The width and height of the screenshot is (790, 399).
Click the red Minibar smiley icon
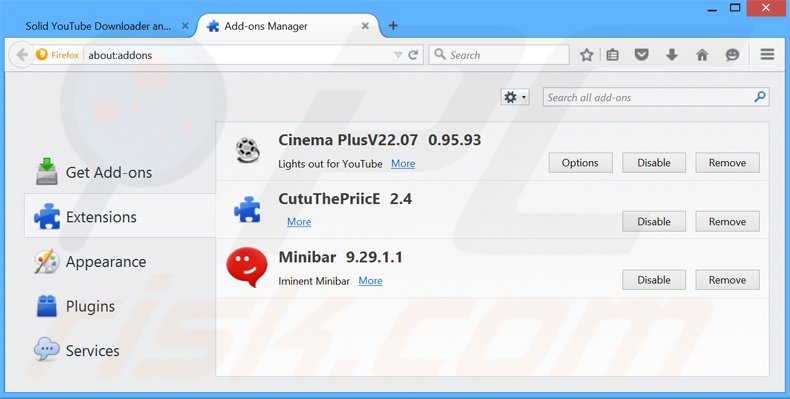pyautogui.click(x=246, y=267)
